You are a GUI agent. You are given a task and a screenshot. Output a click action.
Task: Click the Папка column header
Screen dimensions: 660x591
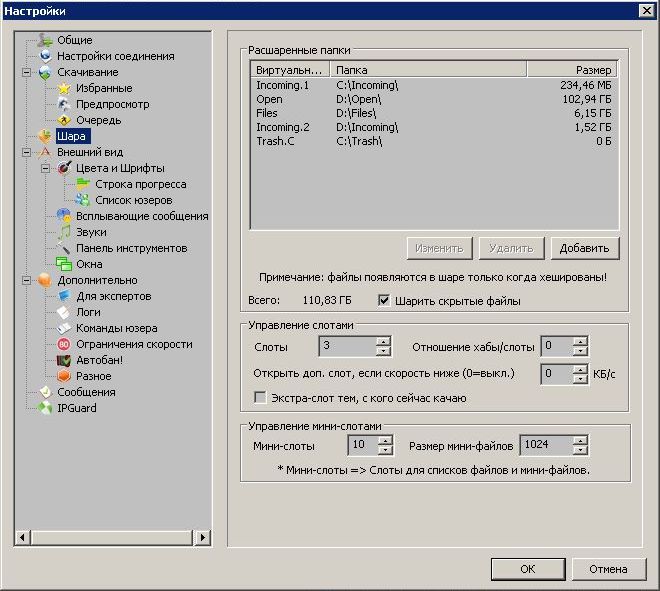pyautogui.click(x=428, y=69)
